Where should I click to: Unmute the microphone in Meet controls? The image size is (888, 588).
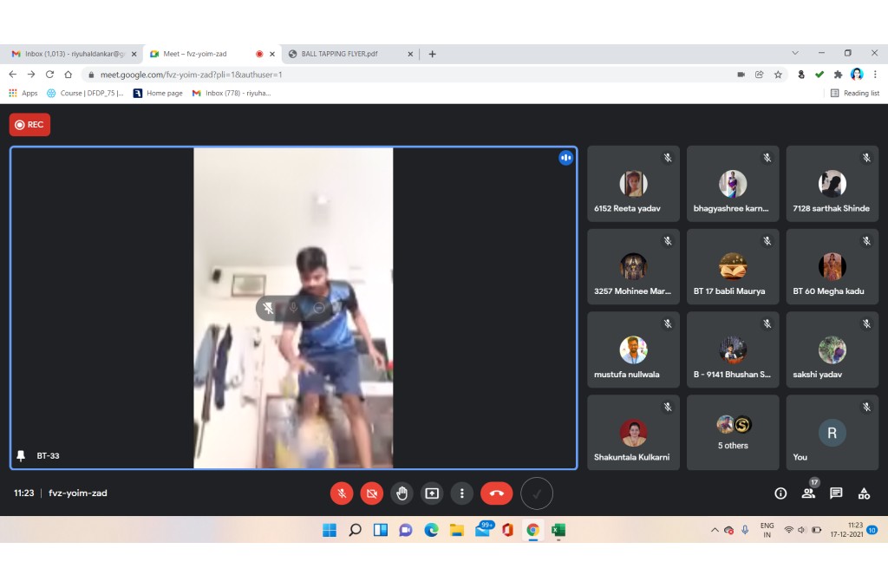click(342, 493)
